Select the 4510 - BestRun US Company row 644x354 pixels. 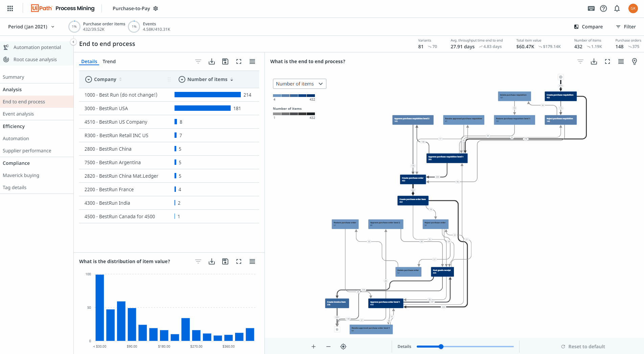pyautogui.click(x=169, y=122)
